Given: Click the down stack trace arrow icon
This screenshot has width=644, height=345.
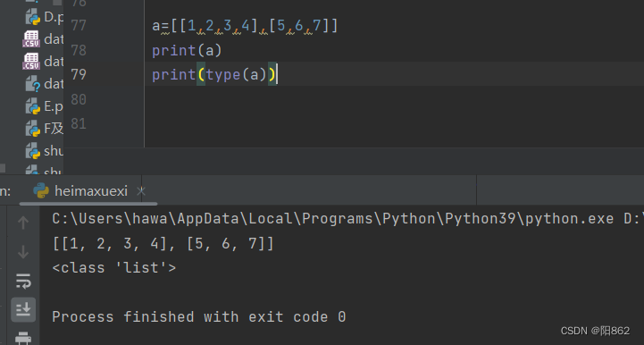Looking at the screenshot, I should click(x=23, y=252).
